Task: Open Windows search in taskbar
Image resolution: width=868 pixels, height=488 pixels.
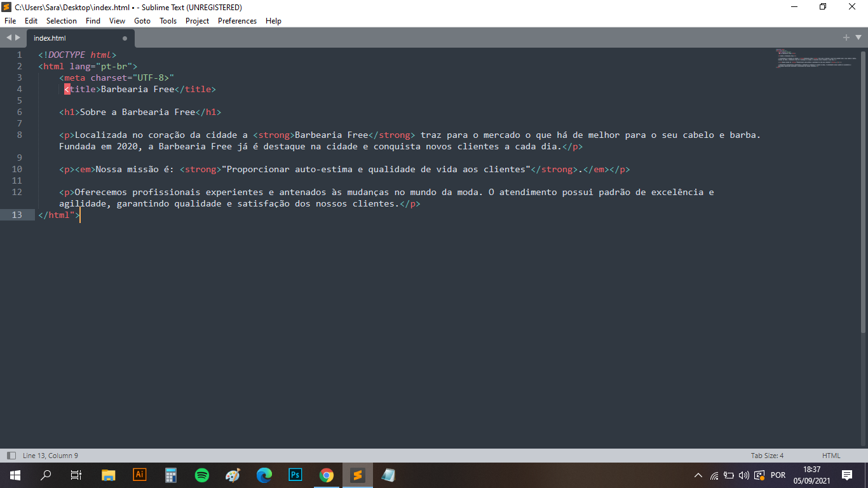Action: pyautogui.click(x=46, y=475)
